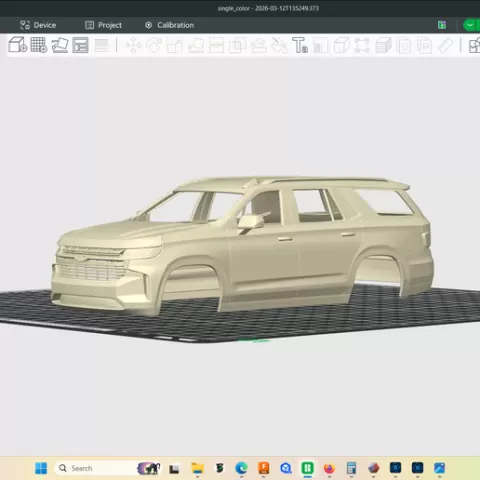The width and height of the screenshot is (480, 480).
Task: Open the Windows Start menu
Action: click(x=41, y=468)
